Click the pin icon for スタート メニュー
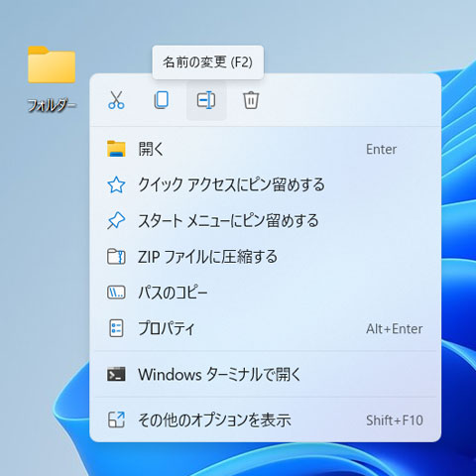This screenshot has width=476, height=476. click(116, 221)
